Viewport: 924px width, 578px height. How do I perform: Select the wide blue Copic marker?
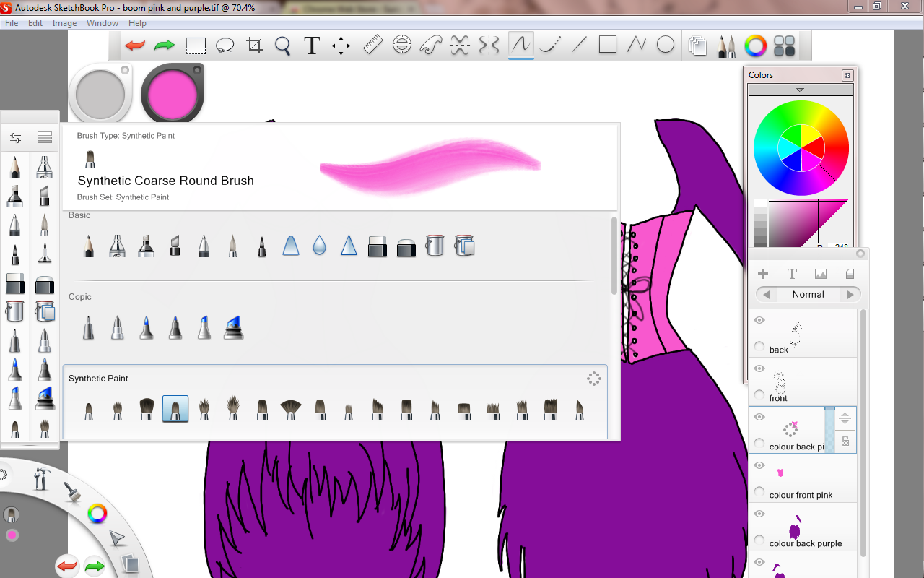[x=233, y=327]
